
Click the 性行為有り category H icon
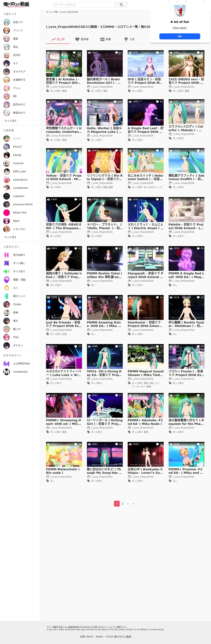coord(7,255)
